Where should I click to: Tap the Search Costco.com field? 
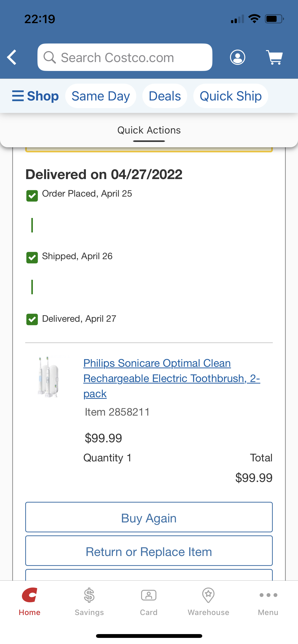point(125,57)
